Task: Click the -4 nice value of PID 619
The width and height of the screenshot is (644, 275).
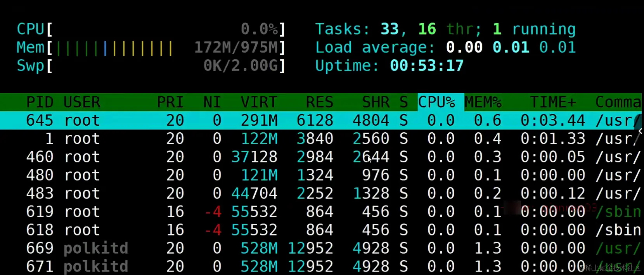Action: (x=213, y=211)
